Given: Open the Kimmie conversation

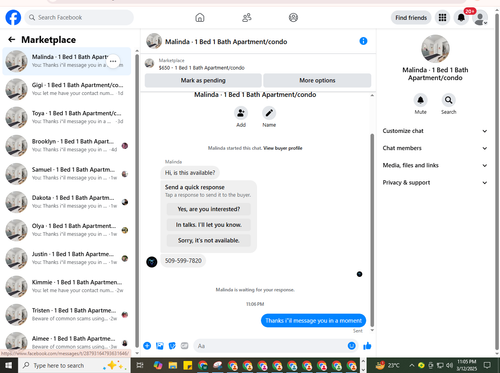Looking at the screenshot, I should (x=67, y=286).
